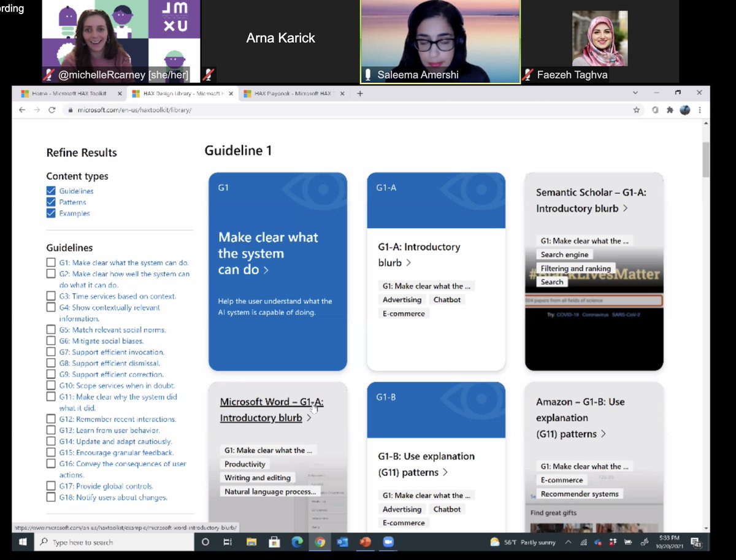736x560 pixels.
Task: Check the G5 social norms guideline
Action: coord(51,329)
